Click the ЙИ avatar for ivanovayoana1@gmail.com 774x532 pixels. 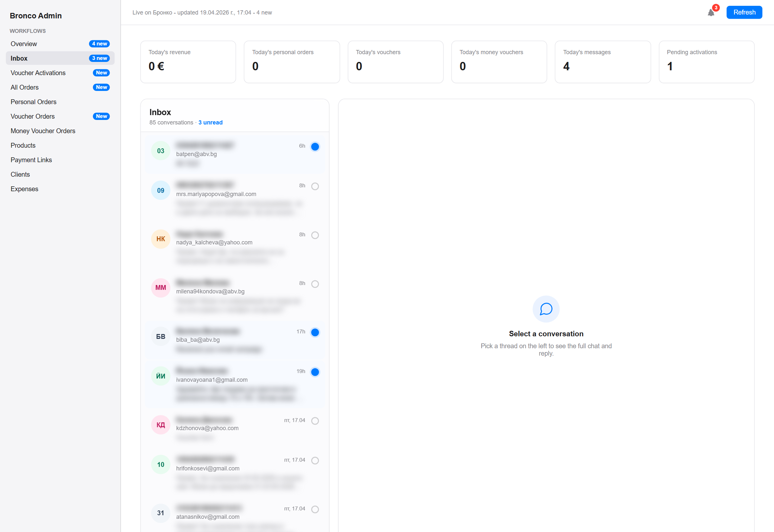(x=160, y=376)
